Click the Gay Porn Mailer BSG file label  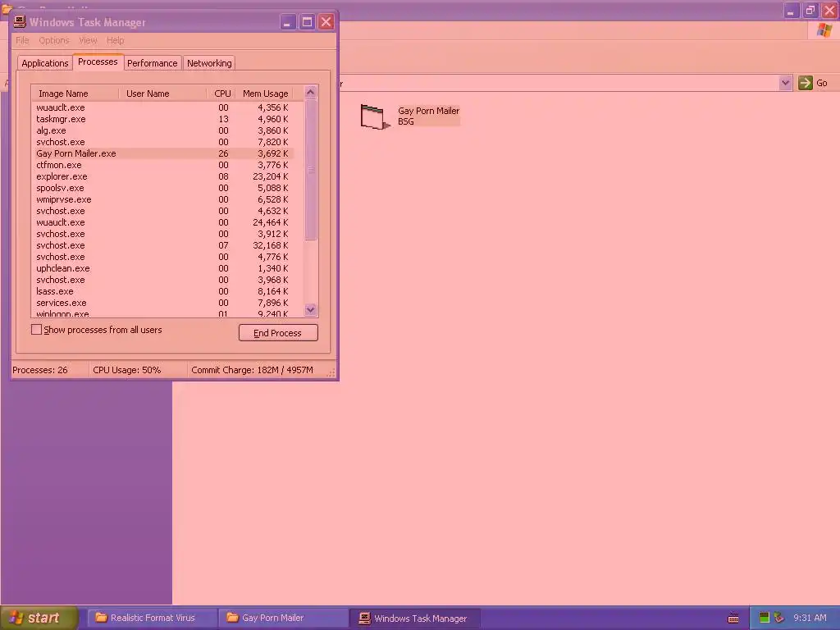pos(428,116)
